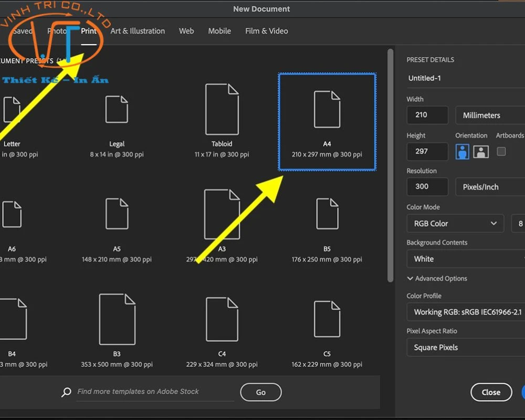This screenshot has height=420, width=525.
Task: Select the C5 preset icon
Action: [x=327, y=319]
